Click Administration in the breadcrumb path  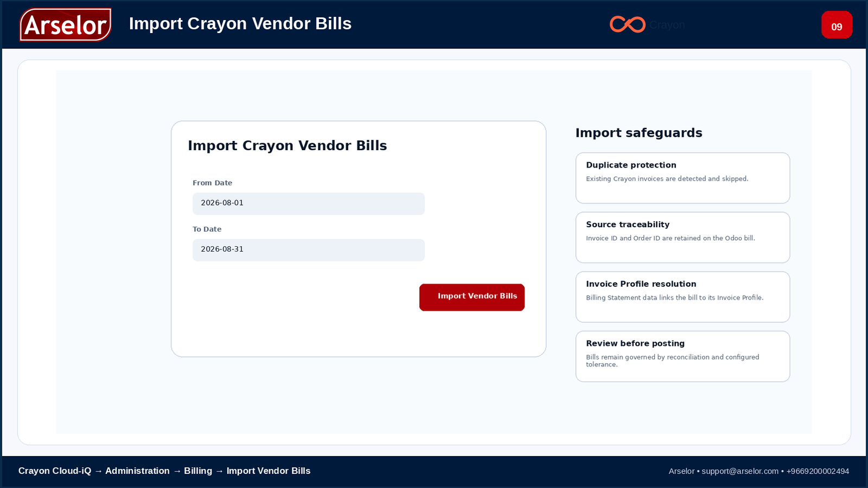[137, 471]
